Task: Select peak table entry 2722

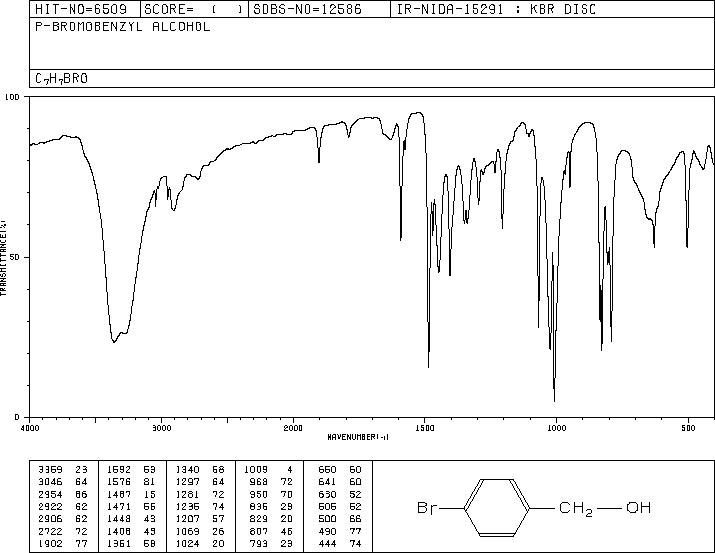Action: tap(51, 531)
